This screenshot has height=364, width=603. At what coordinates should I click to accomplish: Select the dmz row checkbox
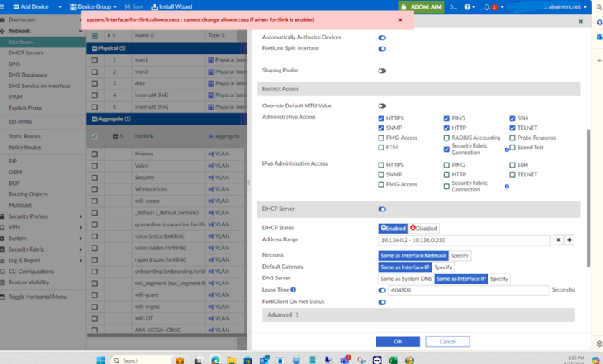pos(95,83)
